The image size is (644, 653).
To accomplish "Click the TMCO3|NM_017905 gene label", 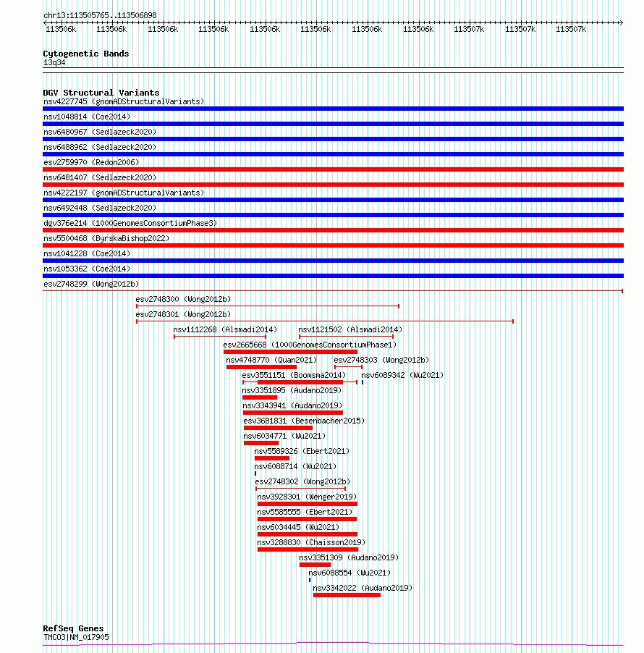I will pos(76,638).
